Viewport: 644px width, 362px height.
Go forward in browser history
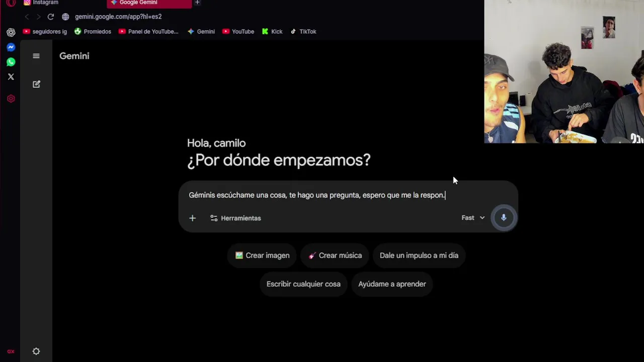38,17
